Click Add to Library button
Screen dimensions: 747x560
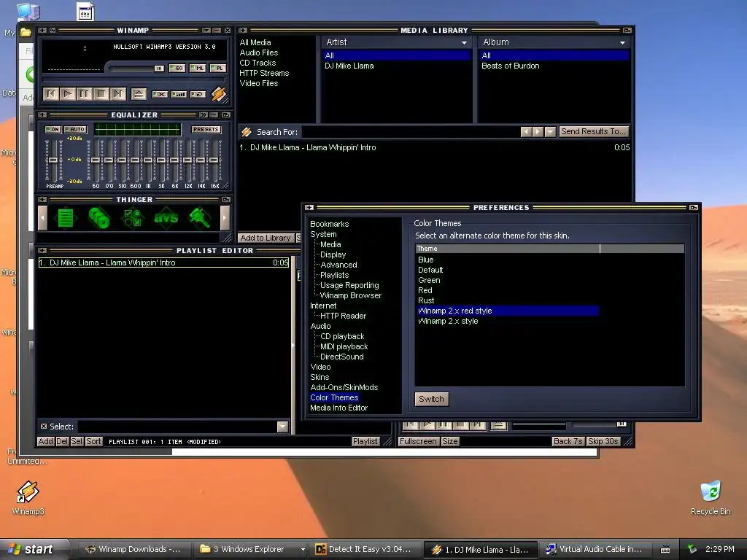265,237
